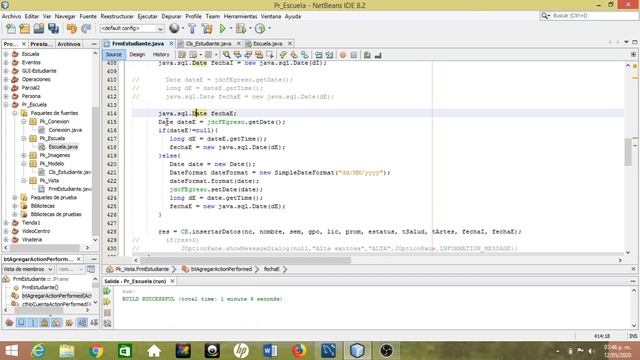Click the Shift Line Left icon
This screenshot has width=640, height=360.
point(318,55)
